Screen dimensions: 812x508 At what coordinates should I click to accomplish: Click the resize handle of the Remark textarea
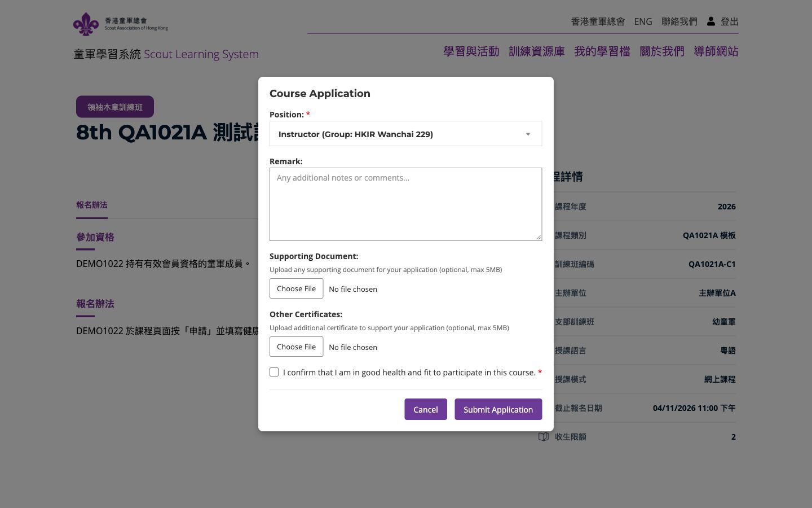point(539,237)
